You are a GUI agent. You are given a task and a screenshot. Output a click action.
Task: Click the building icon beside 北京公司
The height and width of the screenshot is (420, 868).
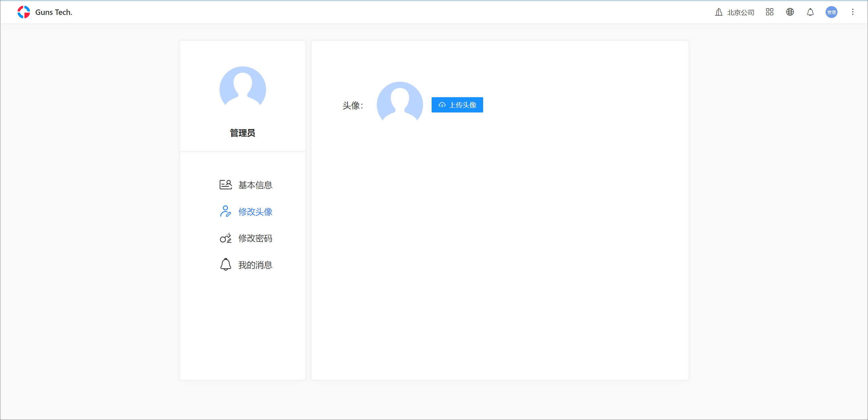click(718, 12)
